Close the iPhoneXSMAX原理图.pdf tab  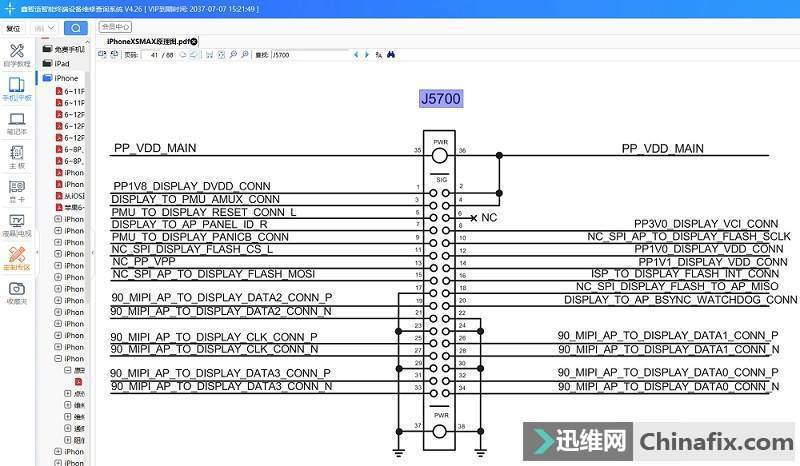(x=193, y=41)
